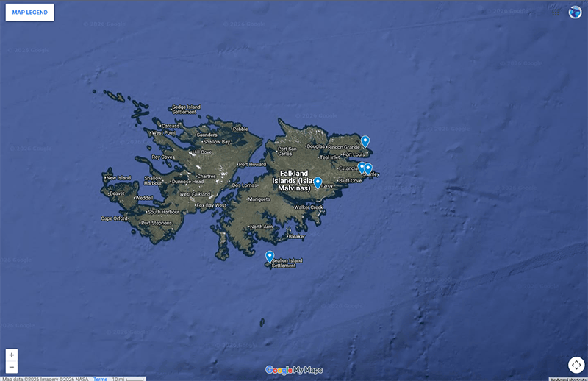Open the account profile avatar
The width and height of the screenshot is (588, 381).
pos(576,12)
